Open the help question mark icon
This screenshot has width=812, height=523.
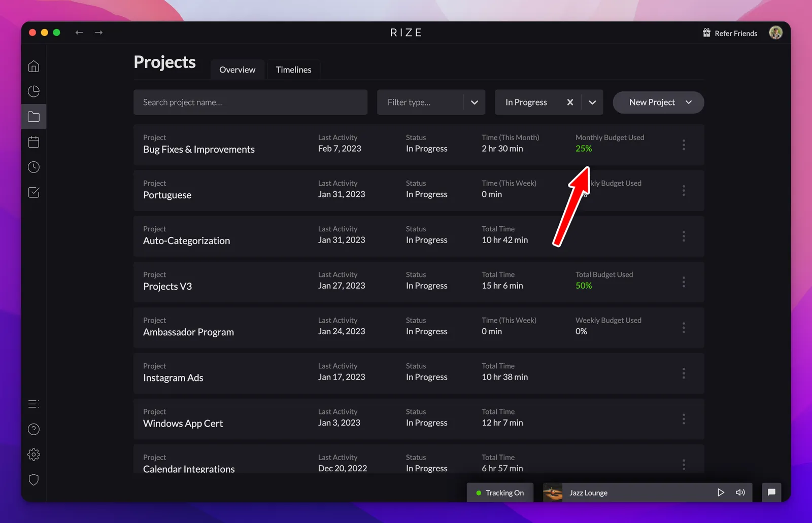[x=33, y=429]
